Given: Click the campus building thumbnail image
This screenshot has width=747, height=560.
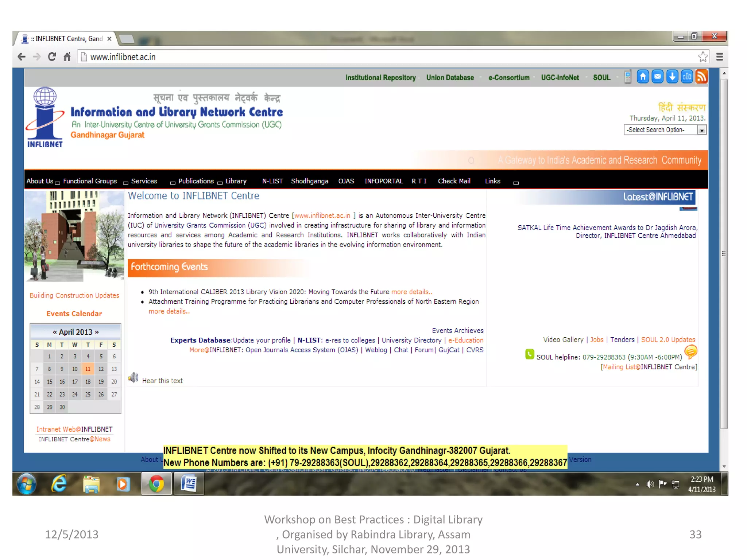Looking at the screenshot, I should click(x=74, y=236).
